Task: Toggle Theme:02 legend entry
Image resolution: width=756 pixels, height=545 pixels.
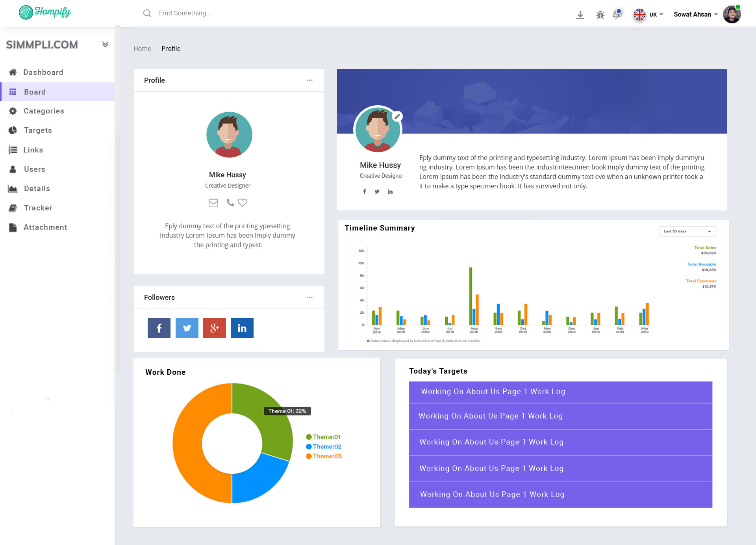Action: 324,446
